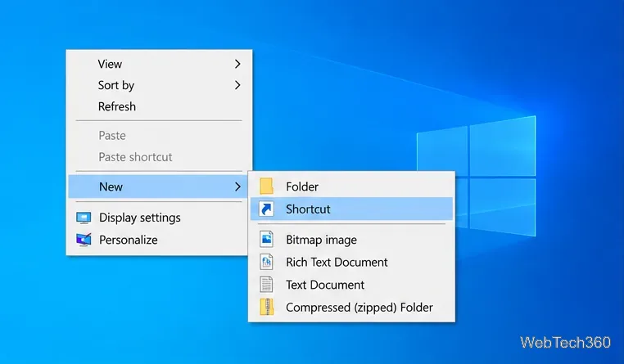Open the View menu entry

(x=159, y=64)
